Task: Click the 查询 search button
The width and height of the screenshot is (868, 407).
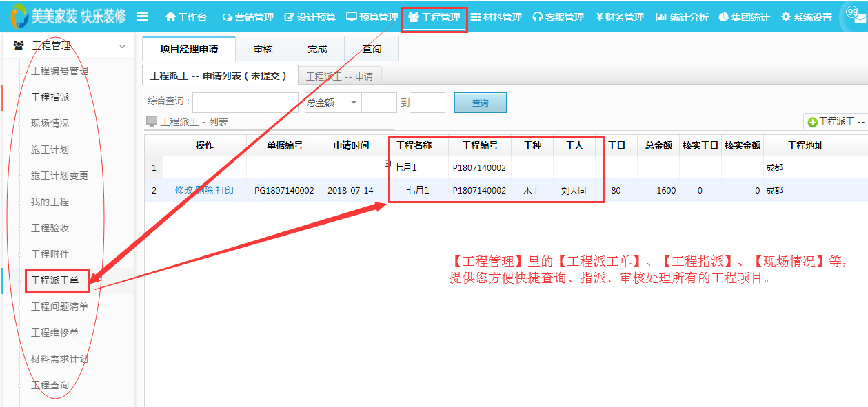Action: click(480, 103)
